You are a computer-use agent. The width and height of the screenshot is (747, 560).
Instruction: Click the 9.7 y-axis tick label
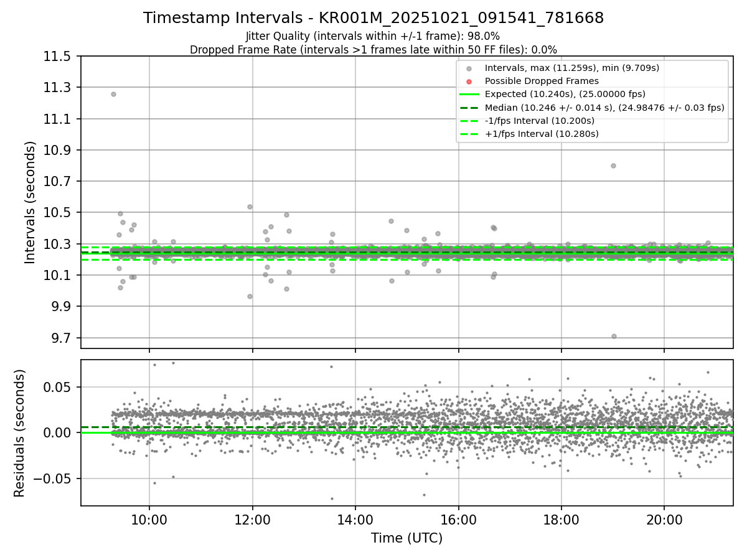pos(62,338)
